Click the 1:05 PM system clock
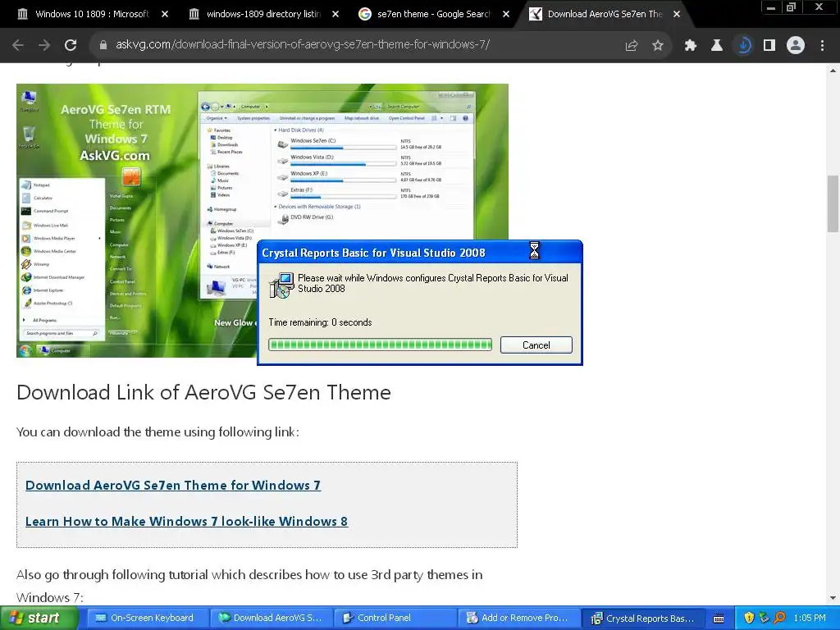 click(810, 619)
